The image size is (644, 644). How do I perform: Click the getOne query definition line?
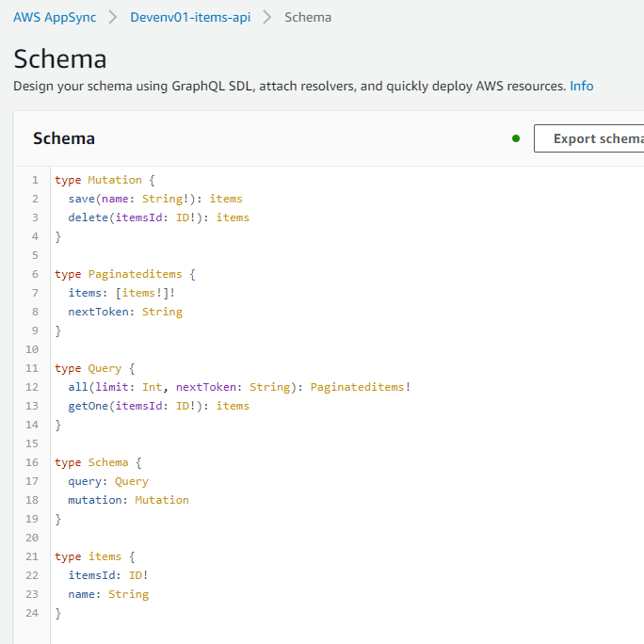pos(158,406)
